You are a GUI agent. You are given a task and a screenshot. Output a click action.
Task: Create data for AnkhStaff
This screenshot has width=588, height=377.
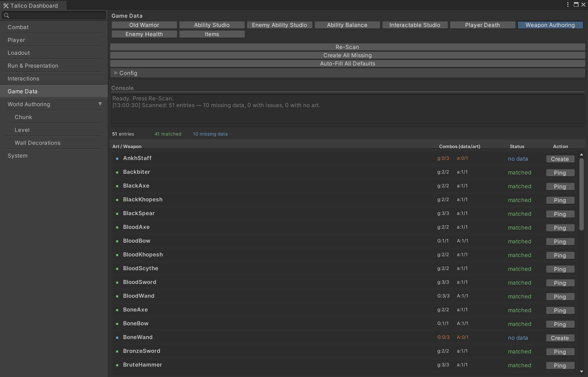(x=560, y=159)
